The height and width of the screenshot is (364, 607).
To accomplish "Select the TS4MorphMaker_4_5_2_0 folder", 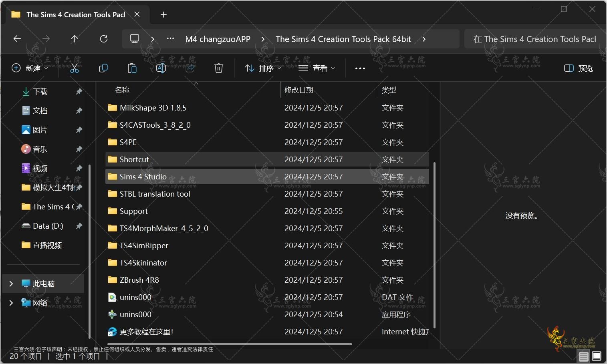I will [267, 228].
